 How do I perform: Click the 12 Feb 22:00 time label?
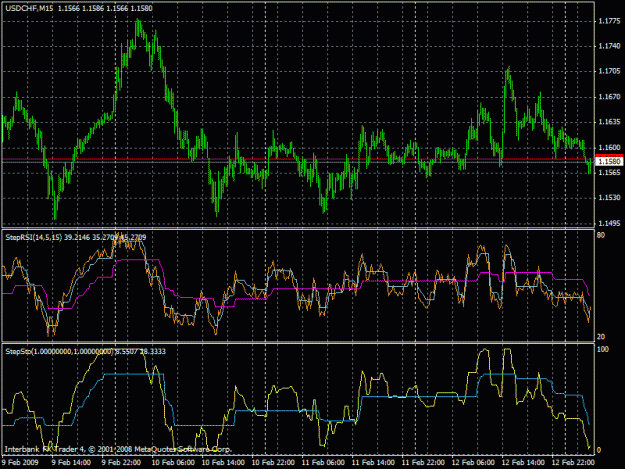[573, 463]
